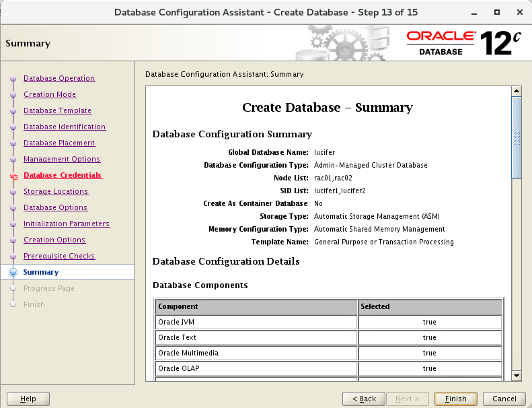
Task: Click the Node List value rac01,rac02
Action: pyautogui.click(x=333, y=178)
